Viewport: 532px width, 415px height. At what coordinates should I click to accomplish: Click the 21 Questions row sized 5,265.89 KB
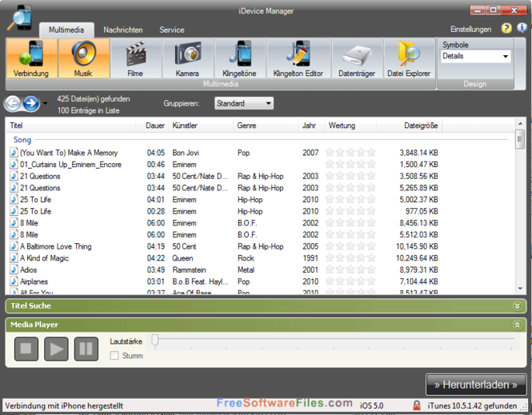pos(224,188)
